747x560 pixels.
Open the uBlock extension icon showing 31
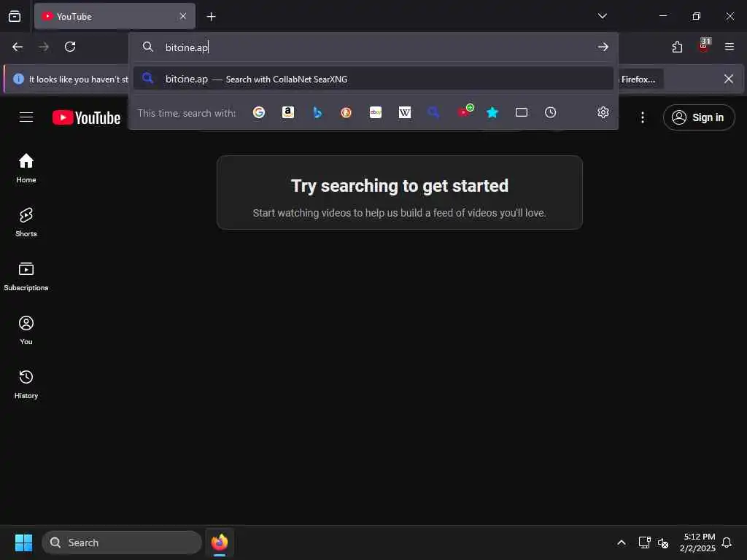point(704,46)
